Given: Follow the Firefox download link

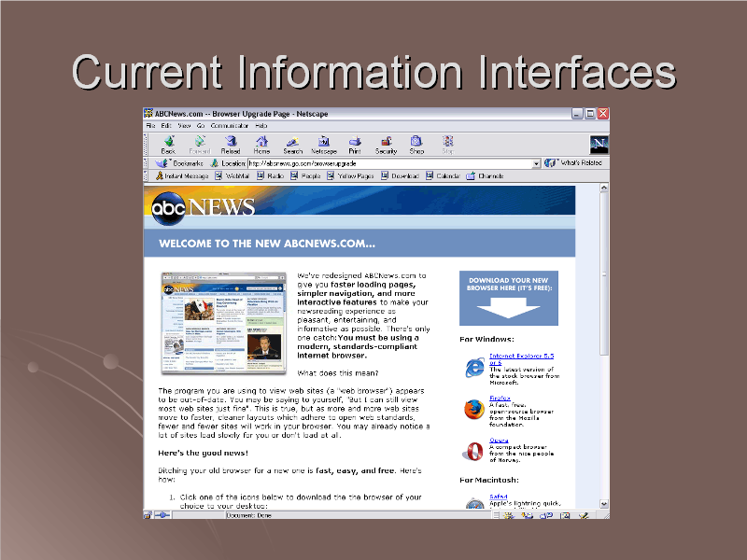Looking at the screenshot, I should [500, 399].
